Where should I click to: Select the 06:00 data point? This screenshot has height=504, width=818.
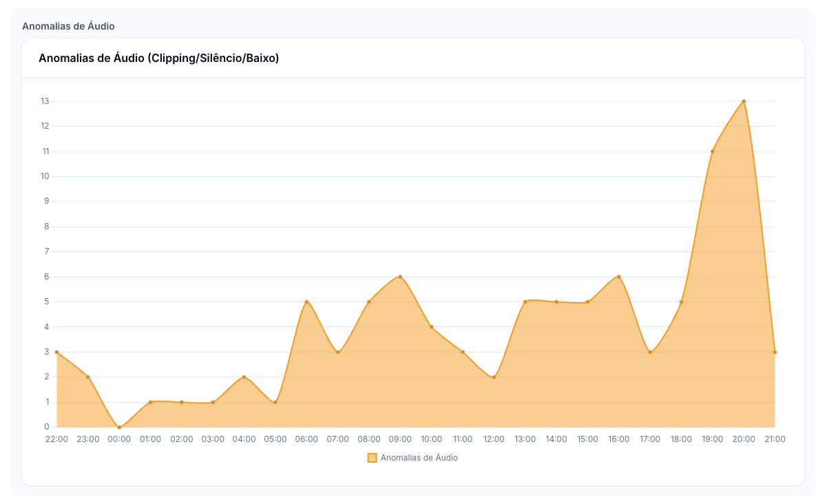pos(306,302)
